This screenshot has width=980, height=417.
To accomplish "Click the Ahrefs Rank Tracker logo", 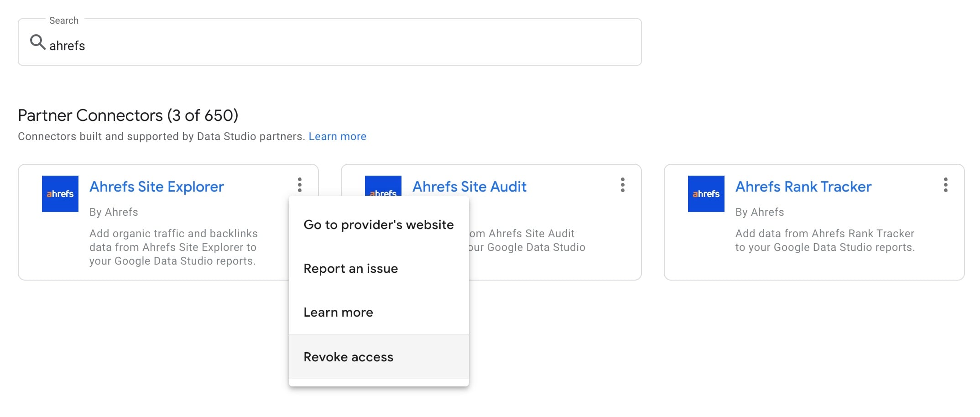I will (x=706, y=194).
